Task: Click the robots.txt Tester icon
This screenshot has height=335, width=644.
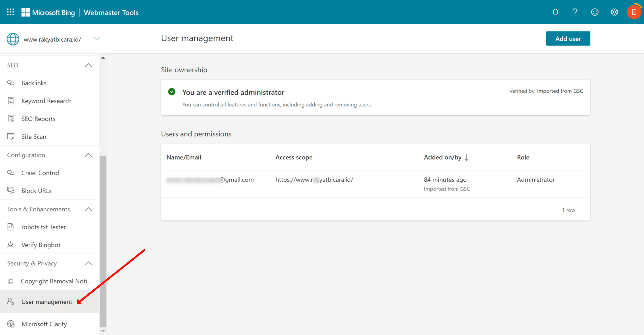Action: [11, 227]
